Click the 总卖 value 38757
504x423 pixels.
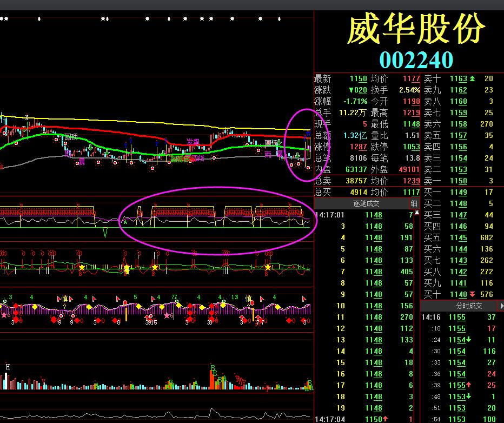(356, 181)
